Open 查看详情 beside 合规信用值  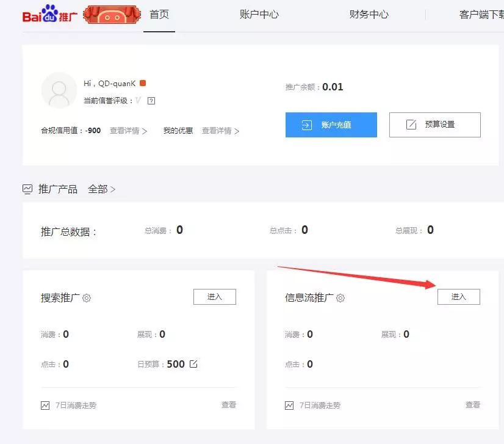pyautogui.click(x=128, y=131)
